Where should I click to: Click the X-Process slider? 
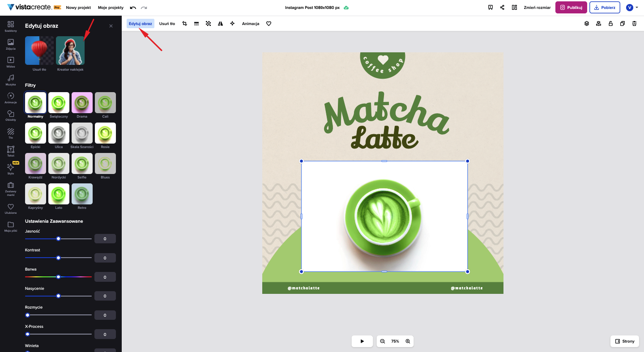point(58,334)
